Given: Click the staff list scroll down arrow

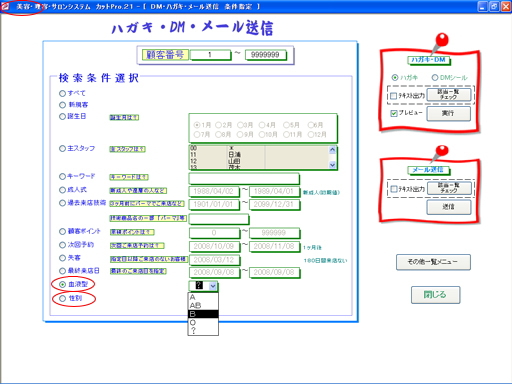Looking at the screenshot, I should click(x=332, y=165).
